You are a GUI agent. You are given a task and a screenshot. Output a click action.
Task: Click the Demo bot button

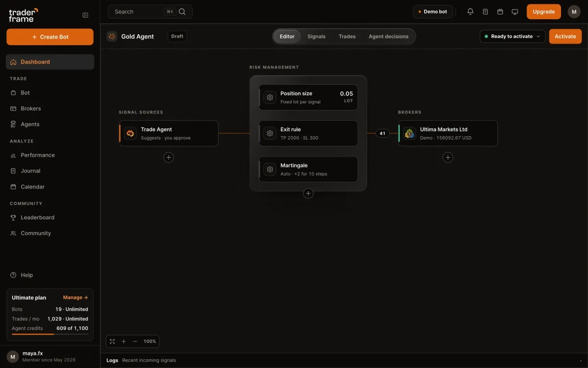[433, 12]
